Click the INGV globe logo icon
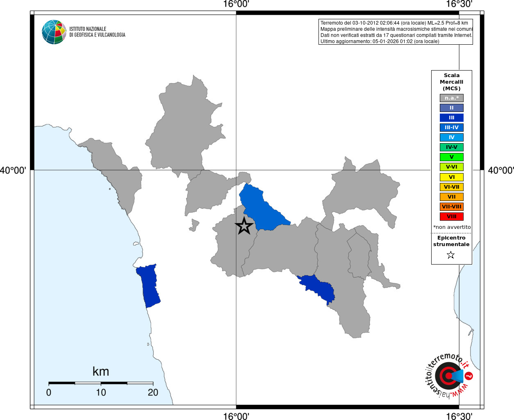Screen dimensions: 514x420 pyautogui.click(x=54, y=32)
